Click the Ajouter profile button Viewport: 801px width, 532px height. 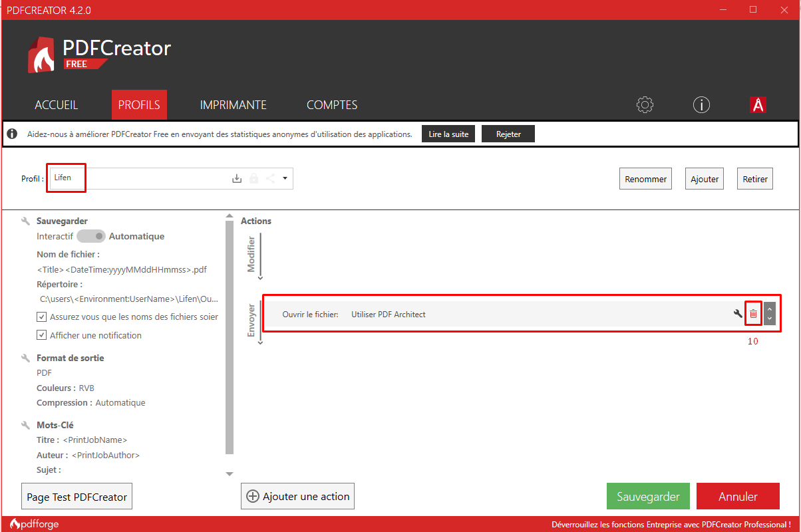click(705, 179)
